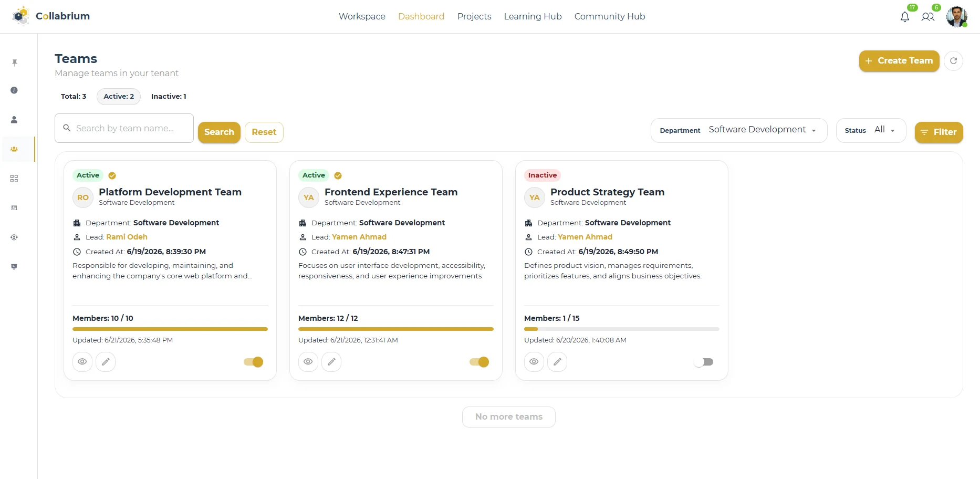
Task: Activate the Product Strategy Team switch
Action: coord(704,362)
